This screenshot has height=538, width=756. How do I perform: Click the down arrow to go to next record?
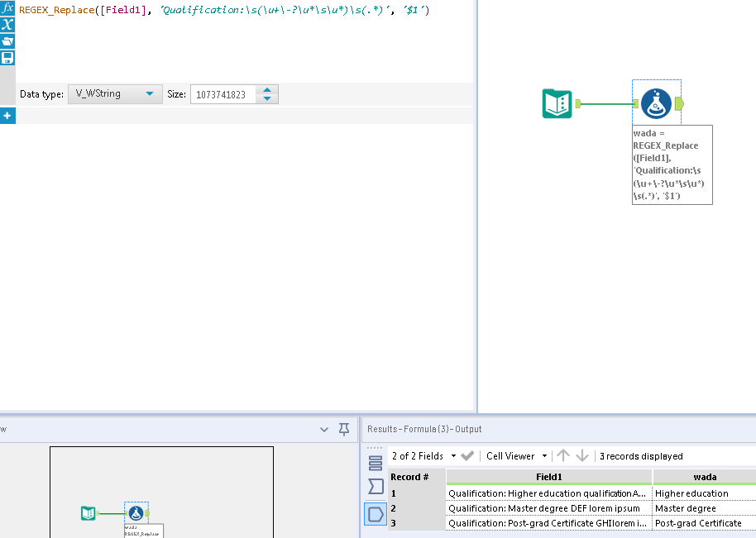pyautogui.click(x=581, y=455)
